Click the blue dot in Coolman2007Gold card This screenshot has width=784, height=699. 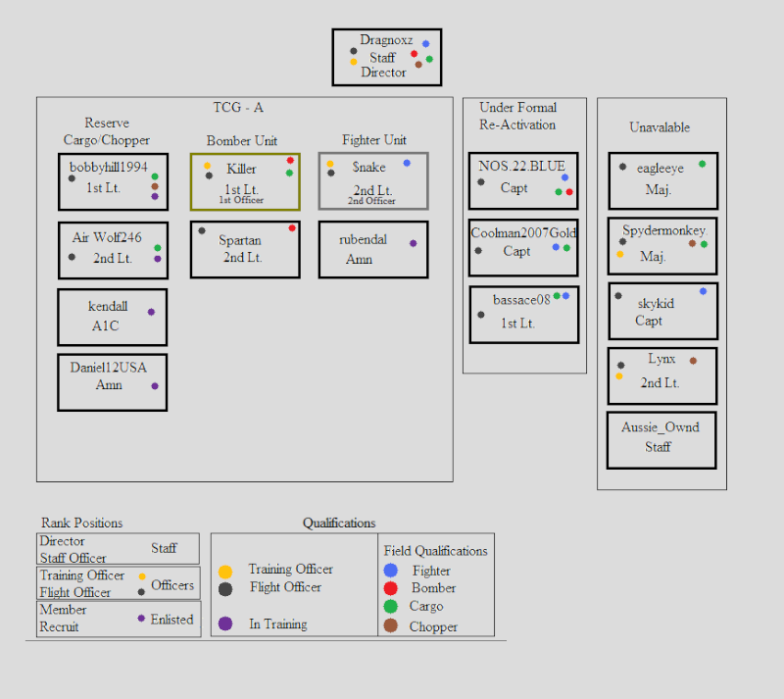pyautogui.click(x=556, y=247)
